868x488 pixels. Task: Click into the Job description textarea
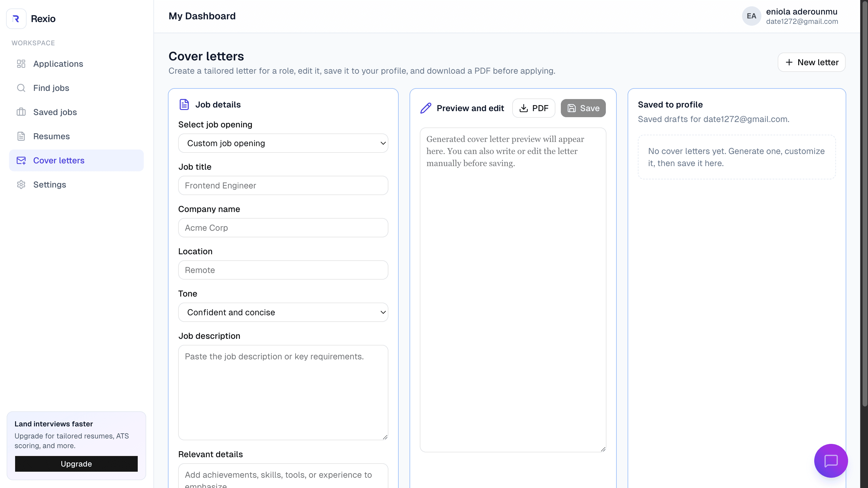pyautogui.click(x=283, y=392)
